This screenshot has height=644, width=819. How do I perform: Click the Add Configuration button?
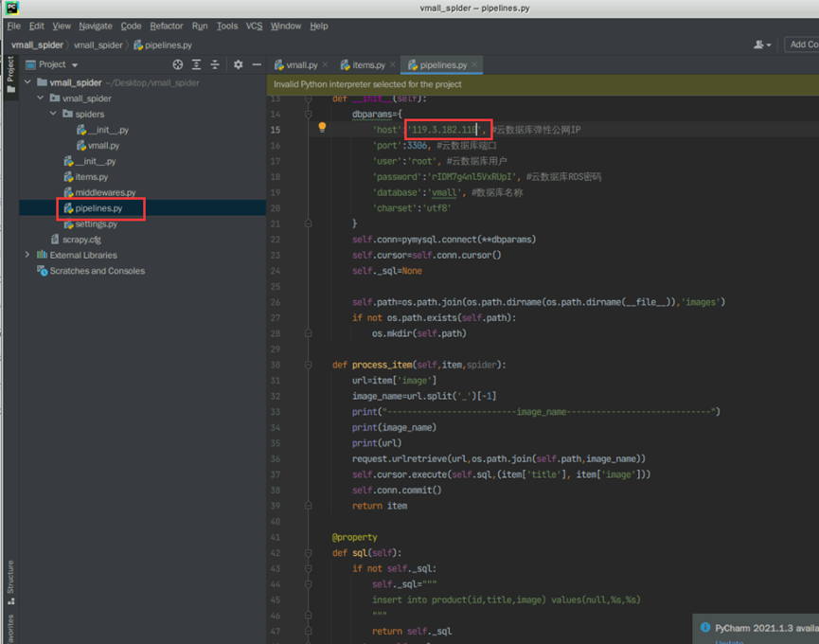click(803, 45)
